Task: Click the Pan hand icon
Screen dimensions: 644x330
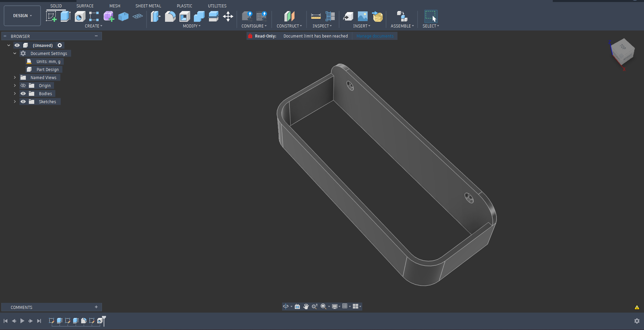Action: point(306,307)
